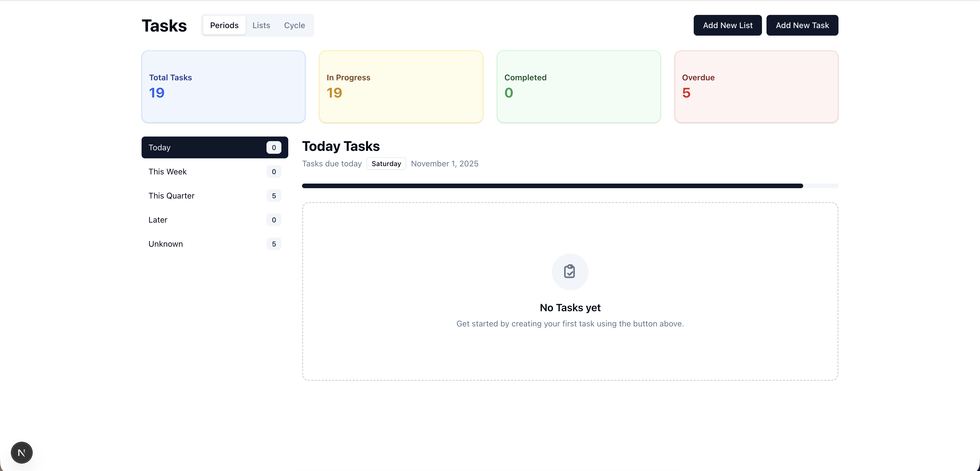Click the In Progress stat card
Viewport: 980px width, 471px height.
pos(401,86)
